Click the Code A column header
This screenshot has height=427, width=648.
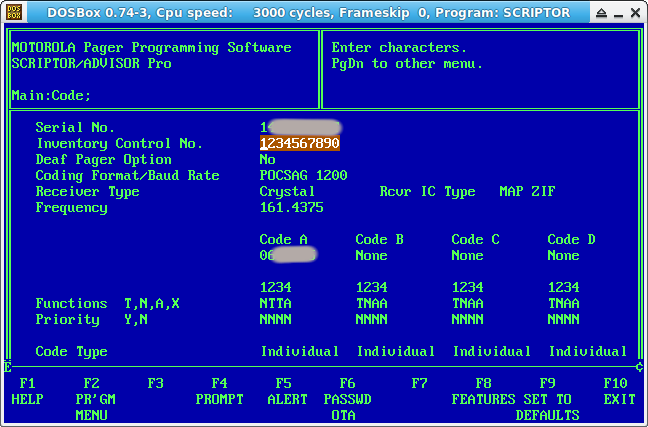[x=283, y=239]
